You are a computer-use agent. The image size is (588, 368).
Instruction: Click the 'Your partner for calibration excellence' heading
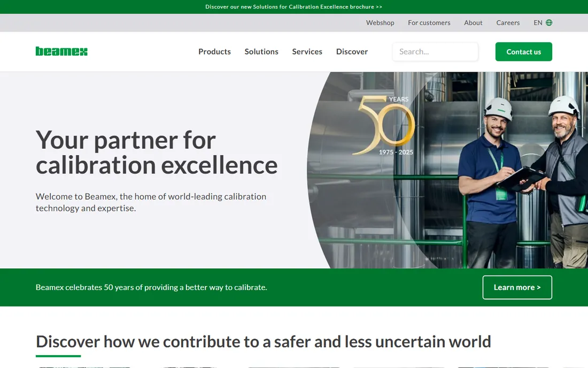coord(157,152)
